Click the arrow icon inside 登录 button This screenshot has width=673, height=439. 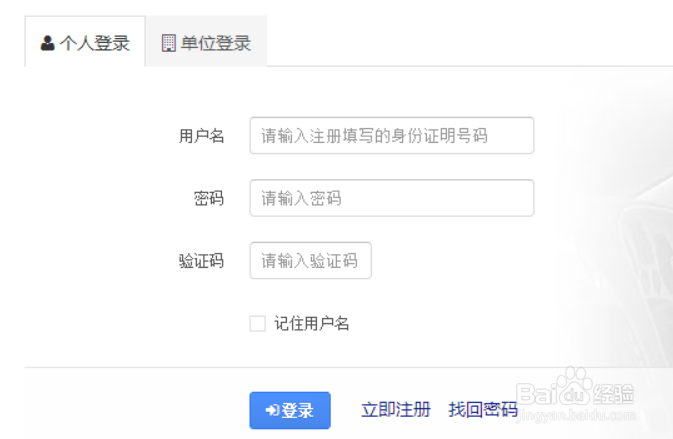(272, 410)
